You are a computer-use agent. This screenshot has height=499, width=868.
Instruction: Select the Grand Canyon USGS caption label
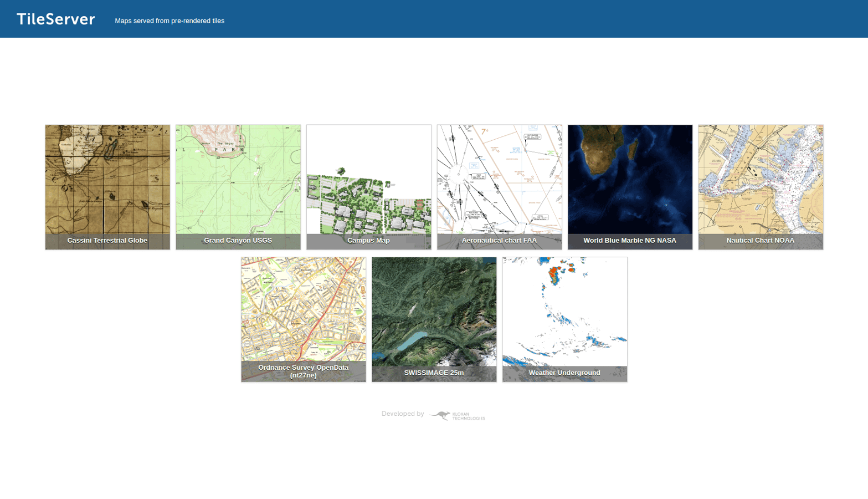pyautogui.click(x=238, y=241)
